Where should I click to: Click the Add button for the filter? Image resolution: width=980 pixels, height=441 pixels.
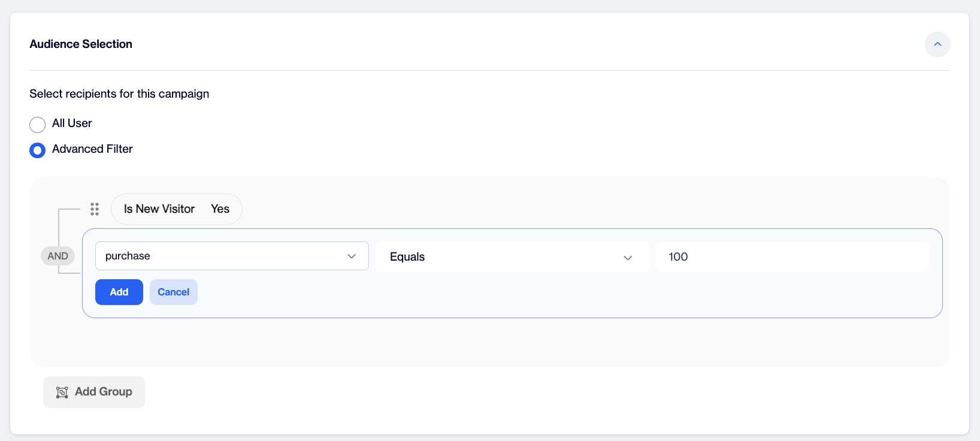pos(119,292)
